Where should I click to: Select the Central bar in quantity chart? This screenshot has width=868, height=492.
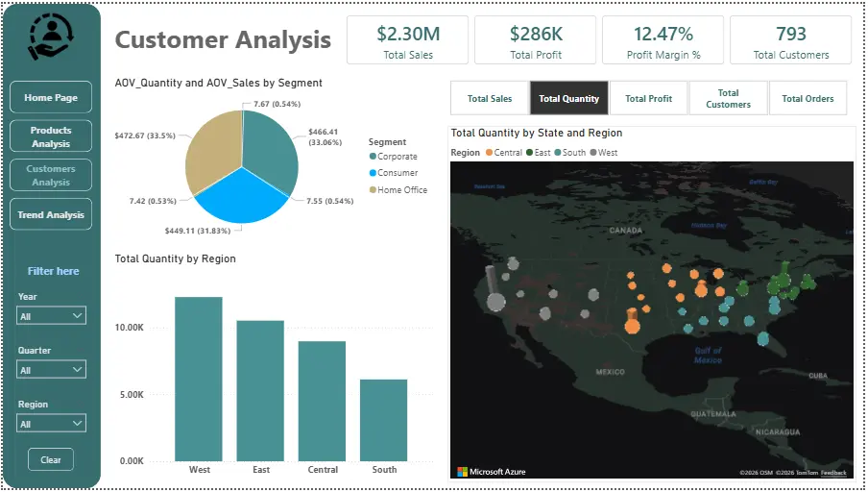pos(322,401)
